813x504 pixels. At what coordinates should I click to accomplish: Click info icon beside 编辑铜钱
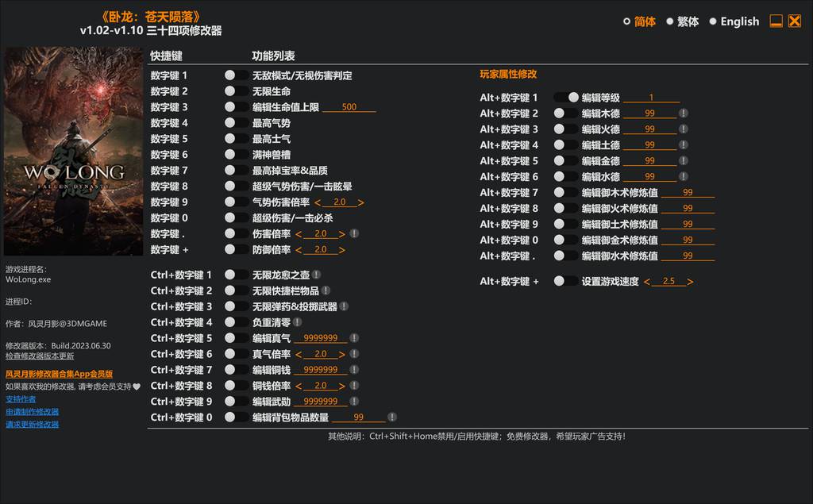pyautogui.click(x=354, y=370)
